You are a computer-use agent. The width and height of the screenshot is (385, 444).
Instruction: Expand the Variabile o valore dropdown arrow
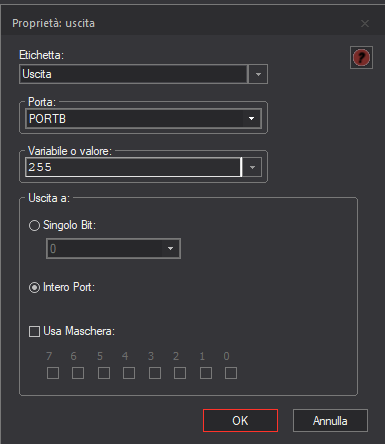point(252,167)
